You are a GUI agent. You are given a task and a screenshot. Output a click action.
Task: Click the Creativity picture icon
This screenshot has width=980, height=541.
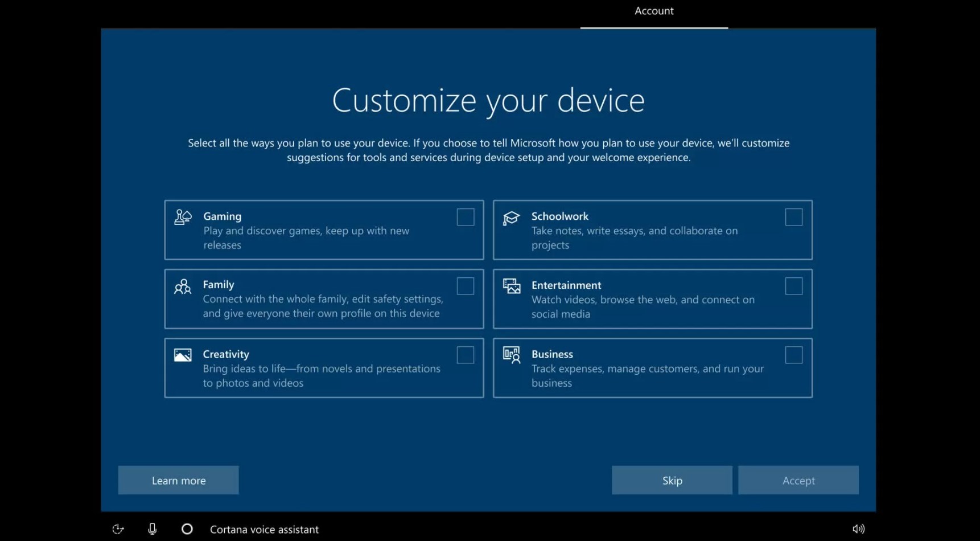pyautogui.click(x=183, y=355)
